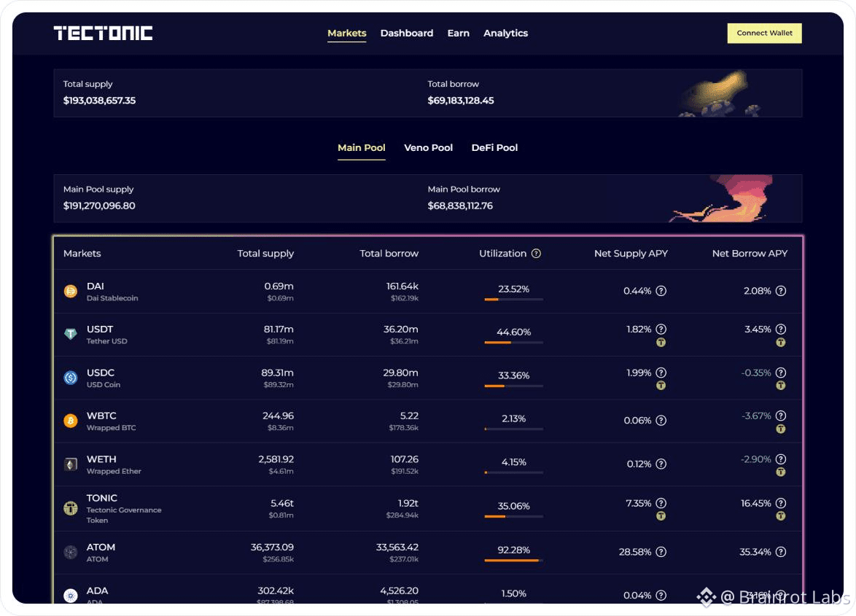Image resolution: width=856 pixels, height=616 pixels.
Task: Go to the Earn page
Action: pyautogui.click(x=458, y=34)
